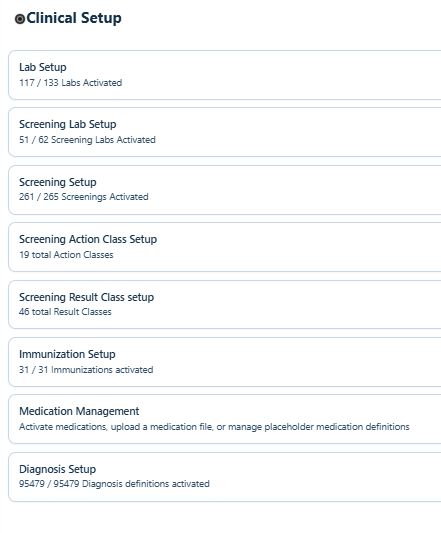Image resolution: width=441 pixels, height=533 pixels.
Task: Open the Immunization Setup card
Action: coord(225,362)
